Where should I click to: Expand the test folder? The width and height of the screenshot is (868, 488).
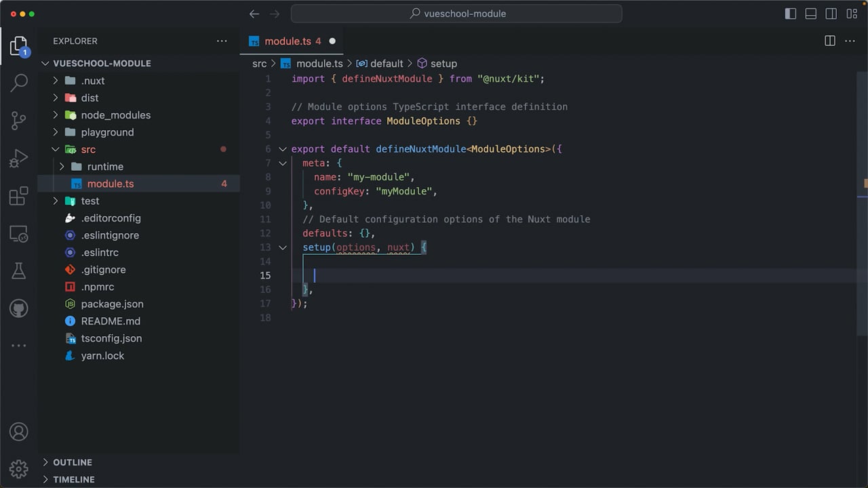click(x=138, y=201)
